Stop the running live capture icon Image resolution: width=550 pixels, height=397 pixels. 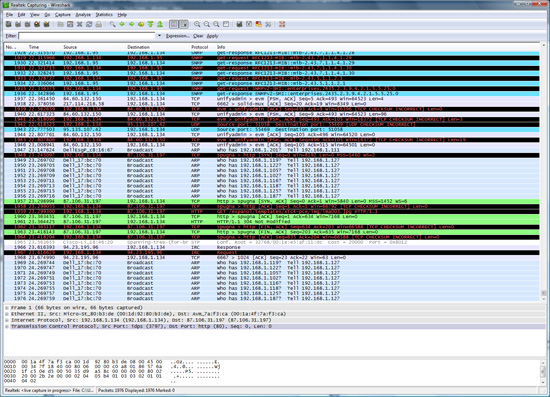pyautogui.click(x=37, y=24)
